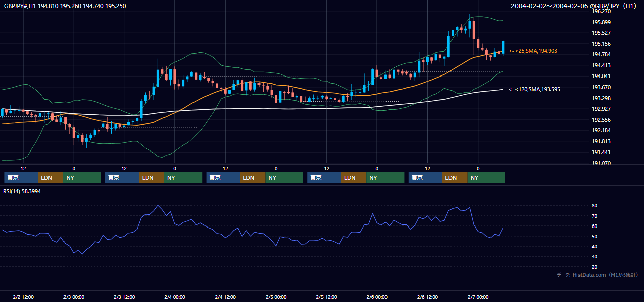The height and width of the screenshot is (302, 644).
Task: Select the 東京 session block above 2/6 12:00
Action: (x=425, y=178)
